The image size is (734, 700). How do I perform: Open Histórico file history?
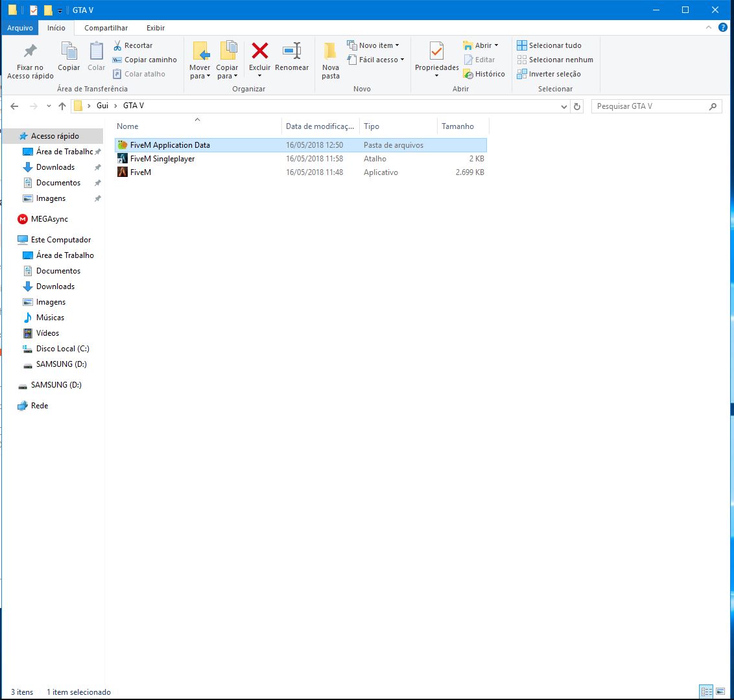(484, 74)
